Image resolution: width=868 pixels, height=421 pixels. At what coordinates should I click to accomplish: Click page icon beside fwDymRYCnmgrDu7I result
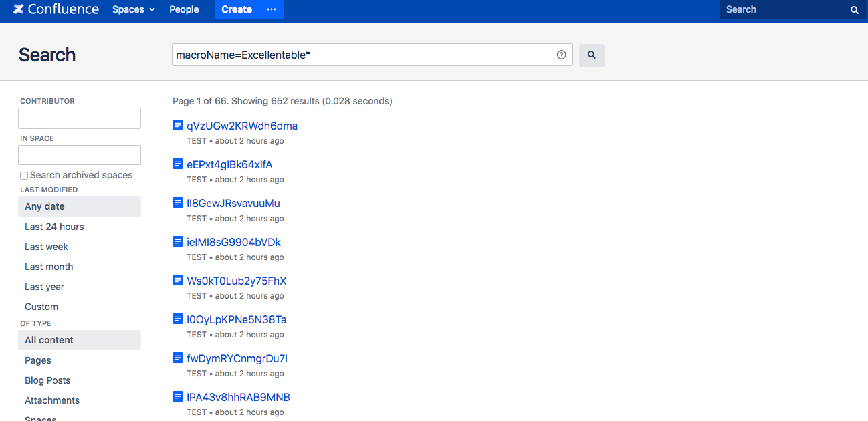coord(178,358)
